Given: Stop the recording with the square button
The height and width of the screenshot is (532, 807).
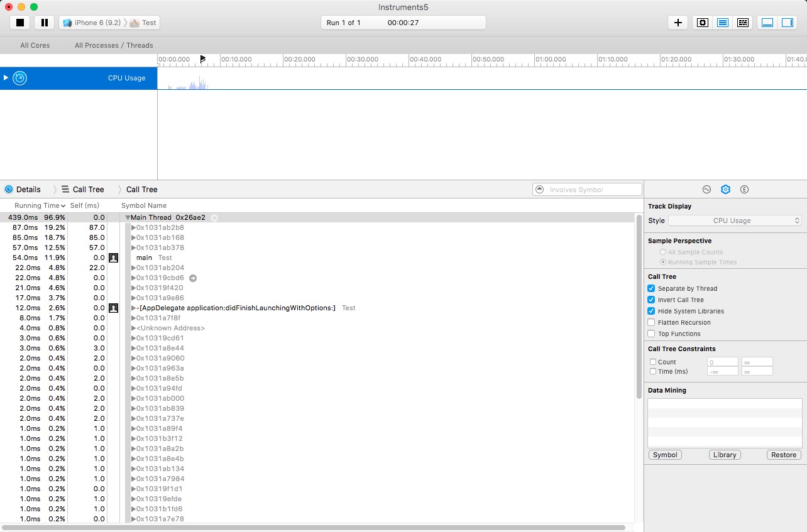Looking at the screenshot, I should pos(20,23).
